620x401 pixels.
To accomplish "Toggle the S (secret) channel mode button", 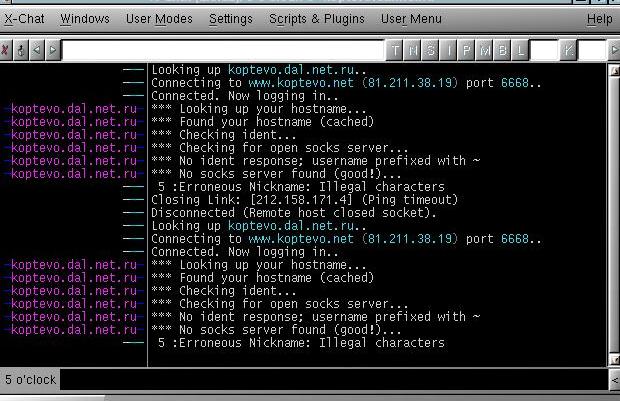I will pos(431,50).
